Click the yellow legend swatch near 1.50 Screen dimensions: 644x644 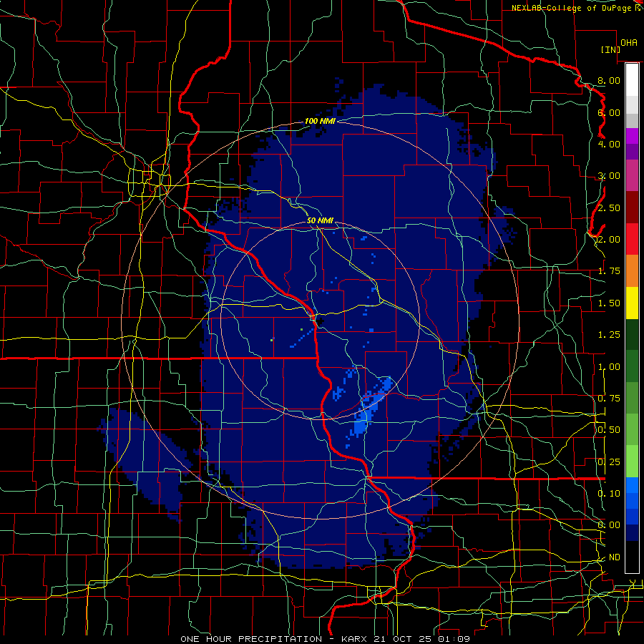632,303
